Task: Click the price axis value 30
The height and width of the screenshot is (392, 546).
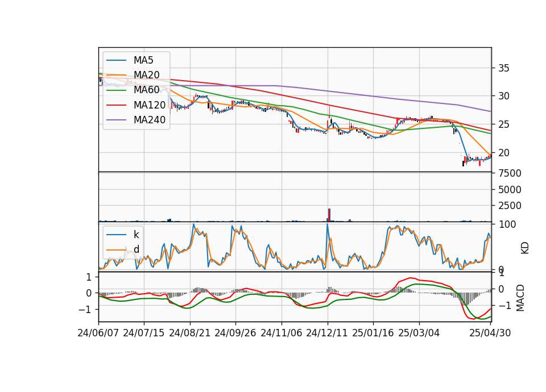Action: (504, 96)
